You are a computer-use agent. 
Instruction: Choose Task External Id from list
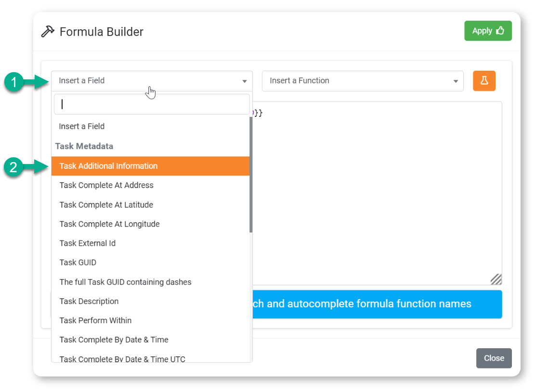point(88,243)
